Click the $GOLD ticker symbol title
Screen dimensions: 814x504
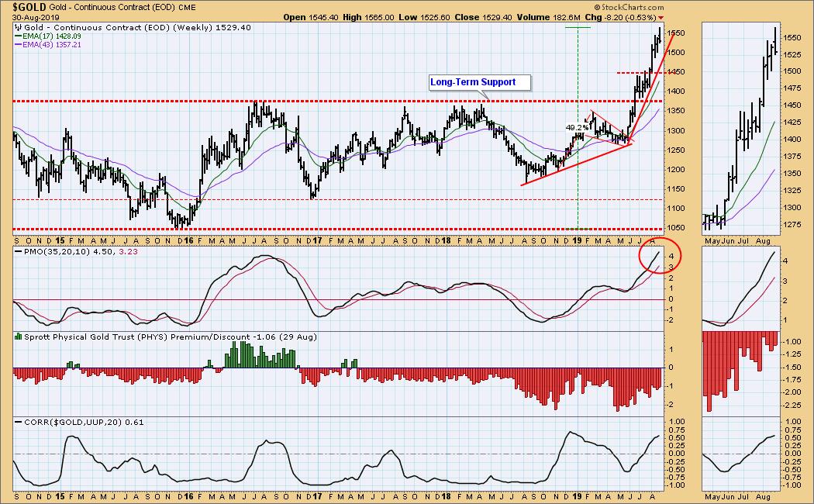pyautogui.click(x=30, y=7)
